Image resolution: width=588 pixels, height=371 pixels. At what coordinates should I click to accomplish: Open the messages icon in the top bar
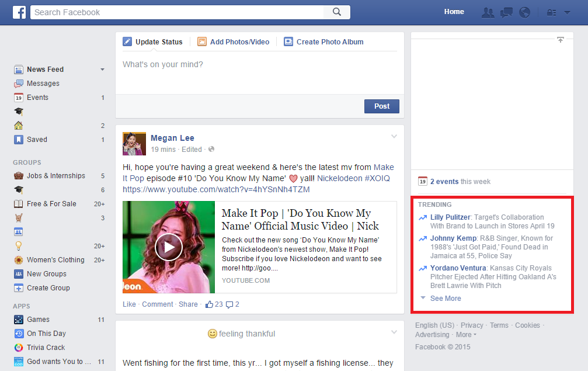click(506, 13)
